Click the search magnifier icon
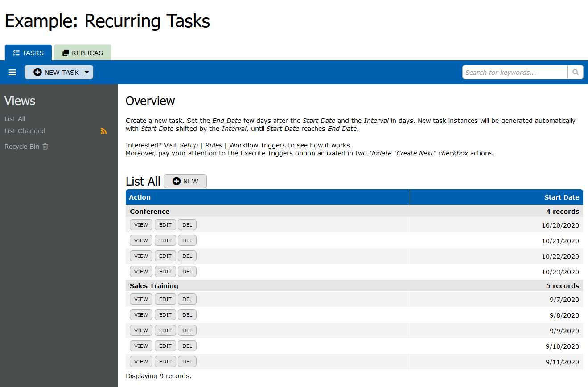 click(576, 72)
